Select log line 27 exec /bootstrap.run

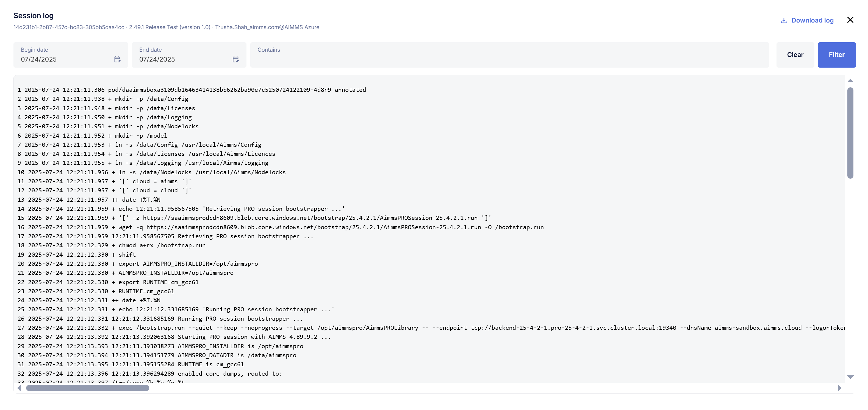coord(431,328)
